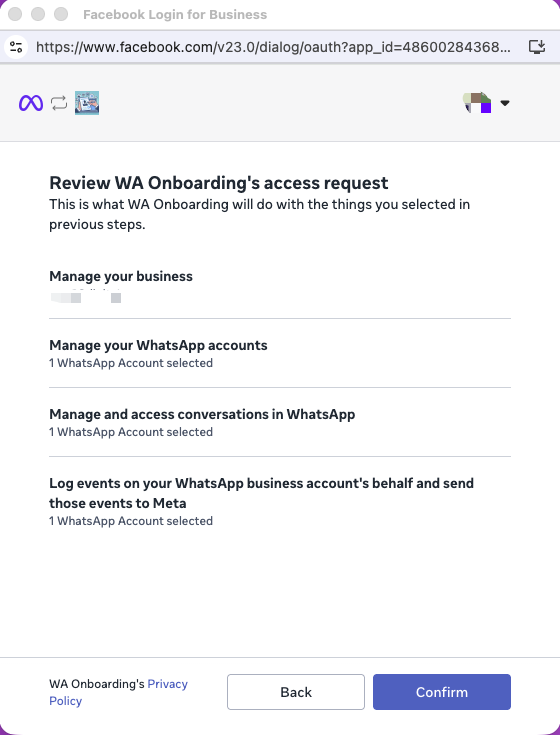Click the sync arrows icon beside Meta logo
The width and height of the screenshot is (560, 735).
pyautogui.click(x=59, y=103)
